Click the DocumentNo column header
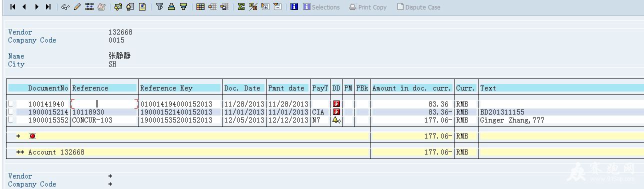The width and height of the screenshot is (644, 189). coord(48,88)
